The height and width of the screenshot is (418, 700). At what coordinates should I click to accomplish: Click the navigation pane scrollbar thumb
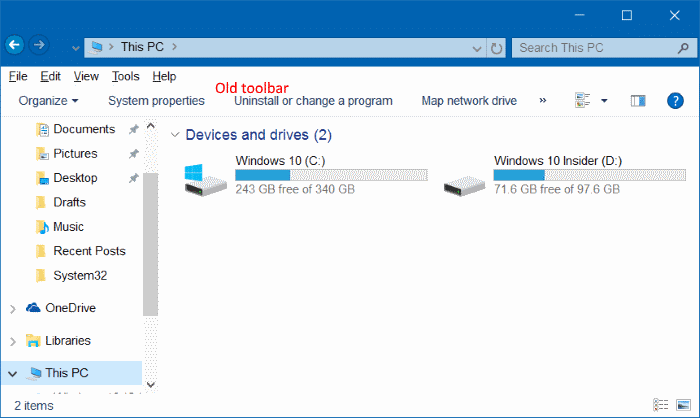coord(150,244)
